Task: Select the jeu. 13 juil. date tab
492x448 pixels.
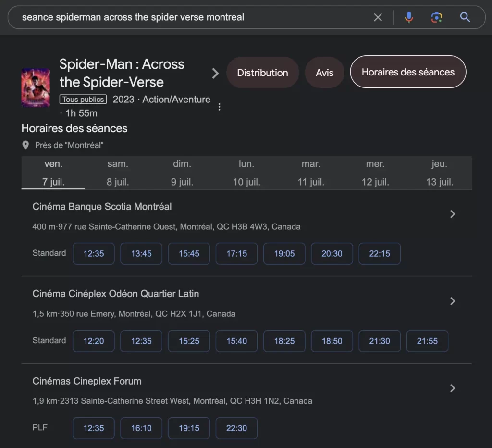Action: [x=439, y=173]
